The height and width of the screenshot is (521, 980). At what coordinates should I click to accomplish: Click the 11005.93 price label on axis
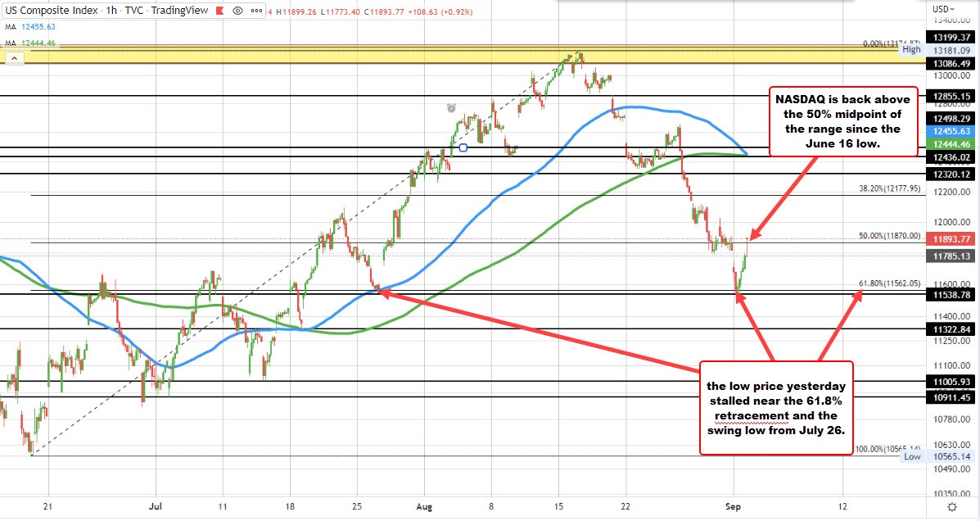951,382
